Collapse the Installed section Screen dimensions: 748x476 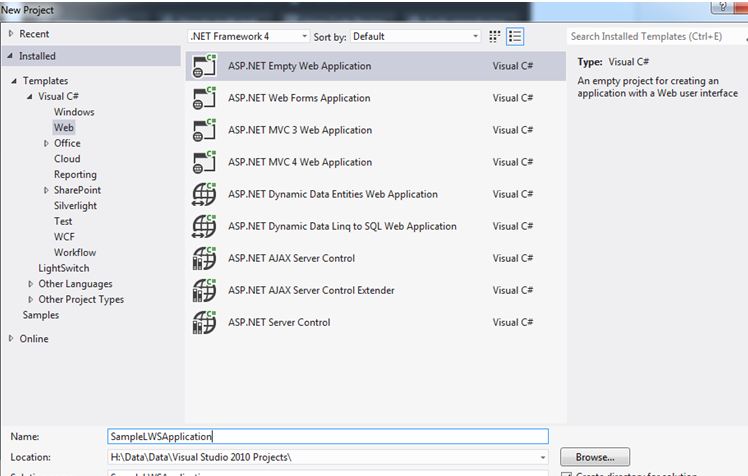click(10, 56)
